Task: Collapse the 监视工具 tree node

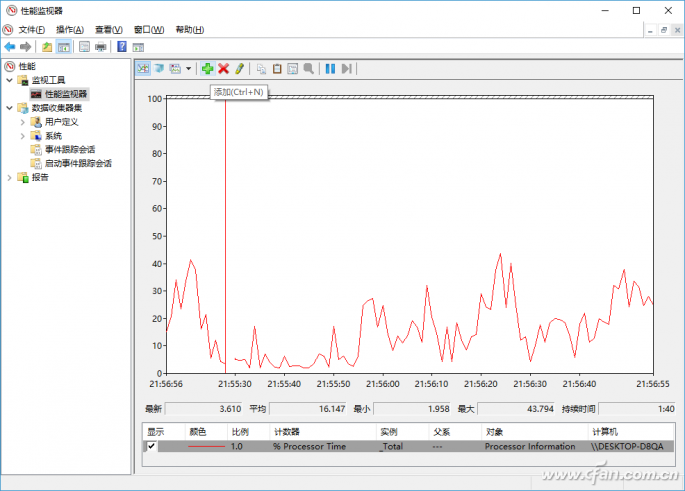Action: tap(10, 79)
